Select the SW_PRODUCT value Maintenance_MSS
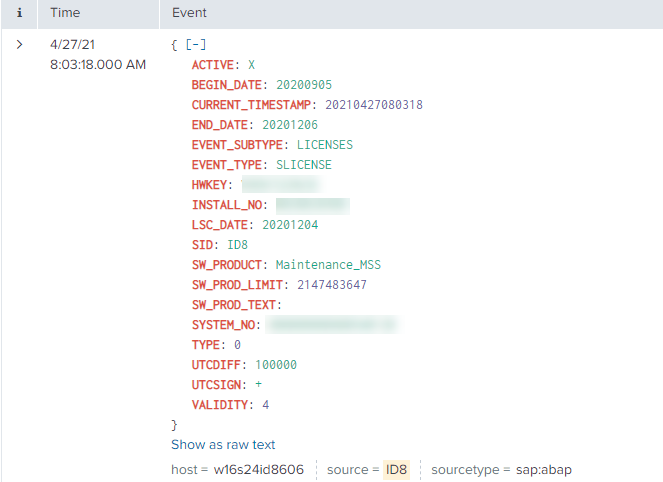Image resolution: width=663 pixels, height=482 pixels. (328, 265)
